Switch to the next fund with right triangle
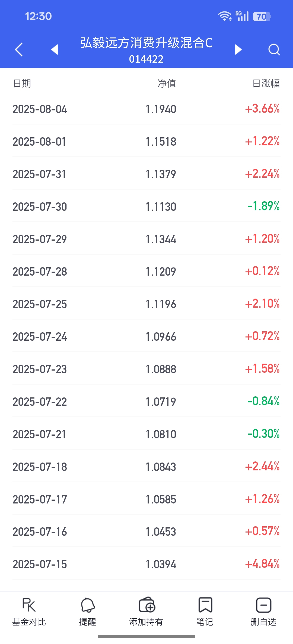The width and height of the screenshot is (293, 644). pos(238,49)
